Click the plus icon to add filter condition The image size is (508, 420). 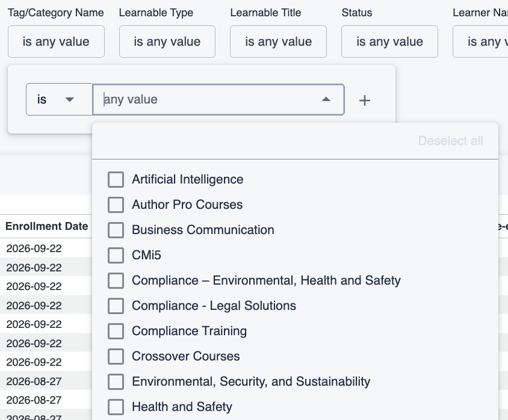pos(365,100)
